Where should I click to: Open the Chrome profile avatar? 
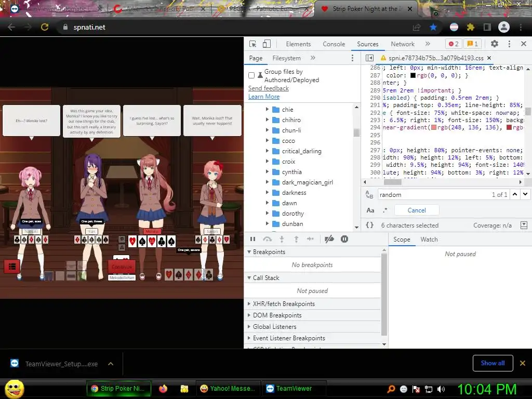[x=504, y=27]
